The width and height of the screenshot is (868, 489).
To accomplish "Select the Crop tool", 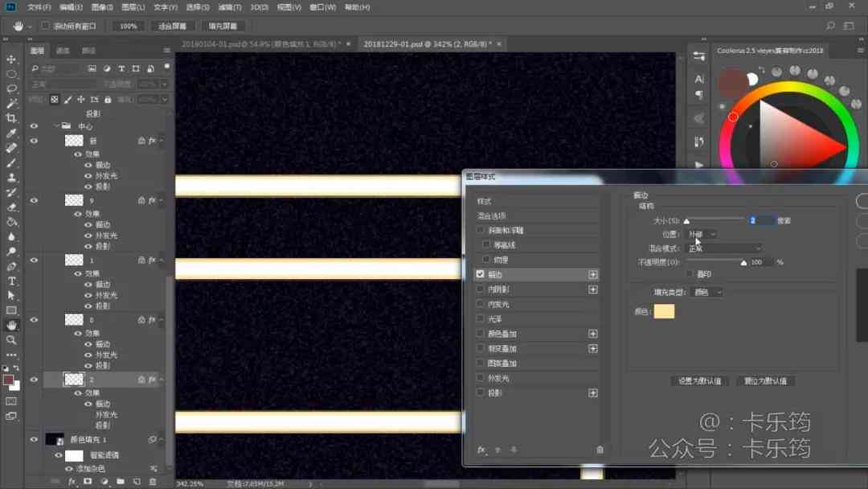I will tap(11, 118).
